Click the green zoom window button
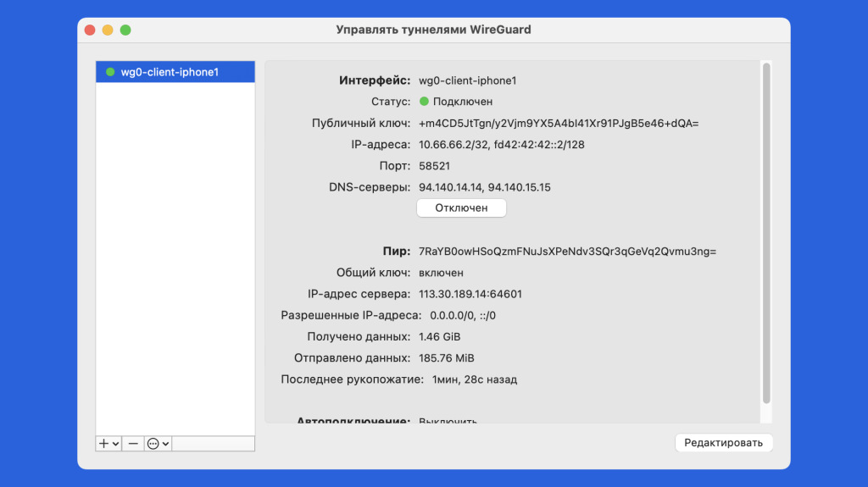Image resolution: width=868 pixels, height=487 pixels. 125,30
